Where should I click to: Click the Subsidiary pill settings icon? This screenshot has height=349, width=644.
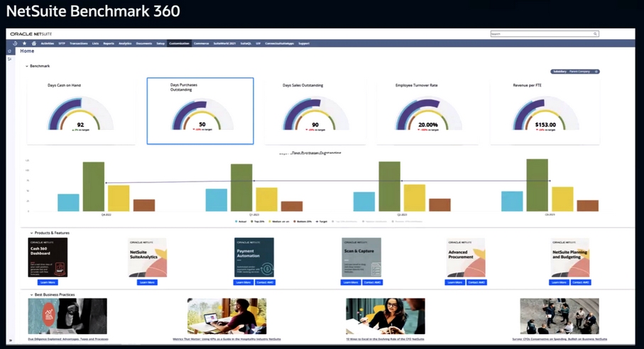[596, 72]
